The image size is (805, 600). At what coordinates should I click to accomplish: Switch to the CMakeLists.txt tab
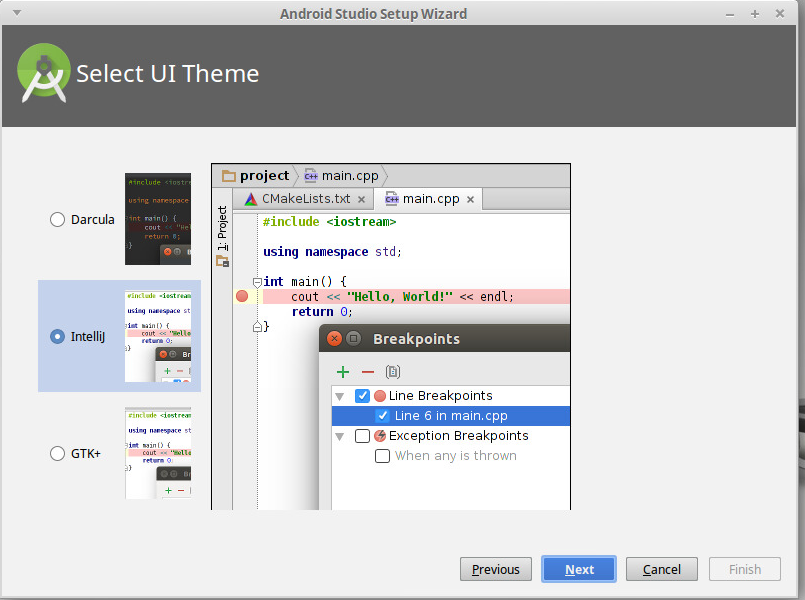[x=304, y=199]
